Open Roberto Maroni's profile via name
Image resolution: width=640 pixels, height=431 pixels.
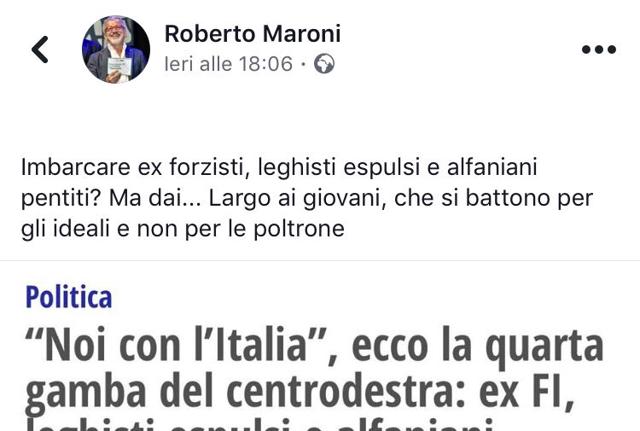click(x=253, y=33)
